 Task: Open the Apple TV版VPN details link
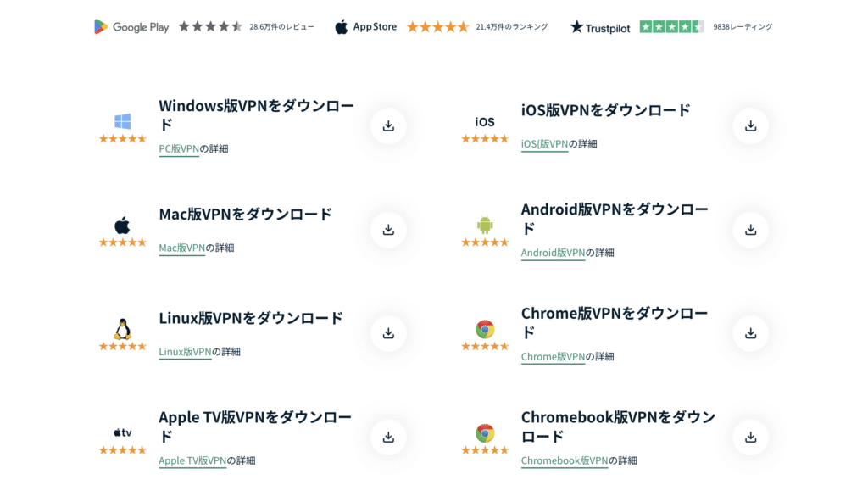(192, 460)
